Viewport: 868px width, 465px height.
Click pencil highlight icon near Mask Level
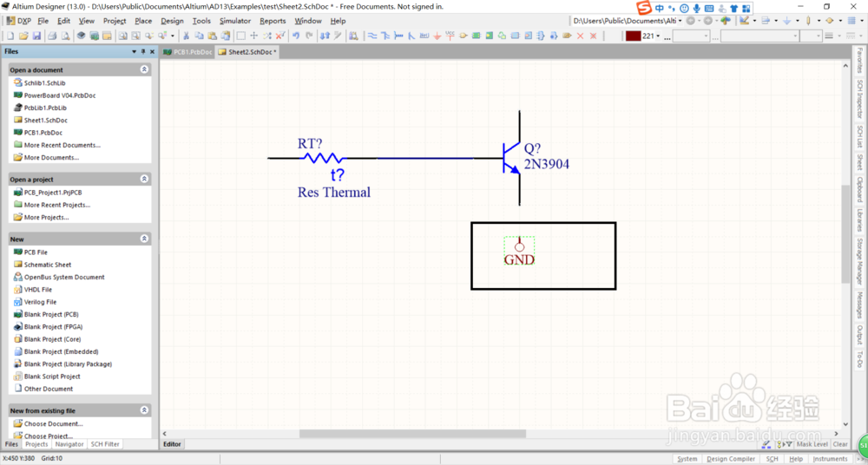click(x=766, y=444)
